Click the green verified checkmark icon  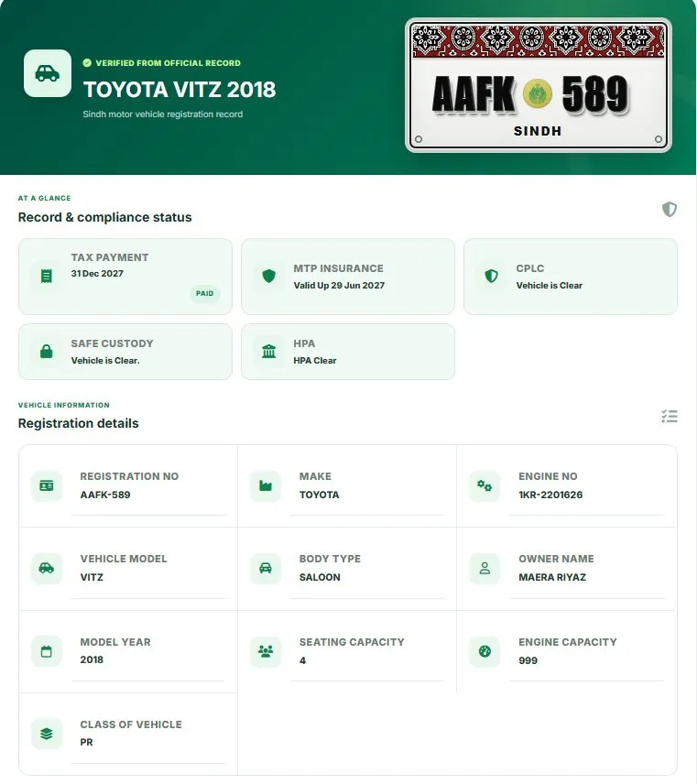click(x=87, y=63)
